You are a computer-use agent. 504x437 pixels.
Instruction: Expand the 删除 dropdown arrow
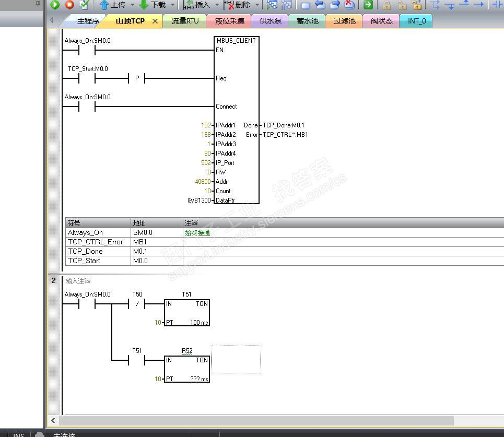click(257, 5)
